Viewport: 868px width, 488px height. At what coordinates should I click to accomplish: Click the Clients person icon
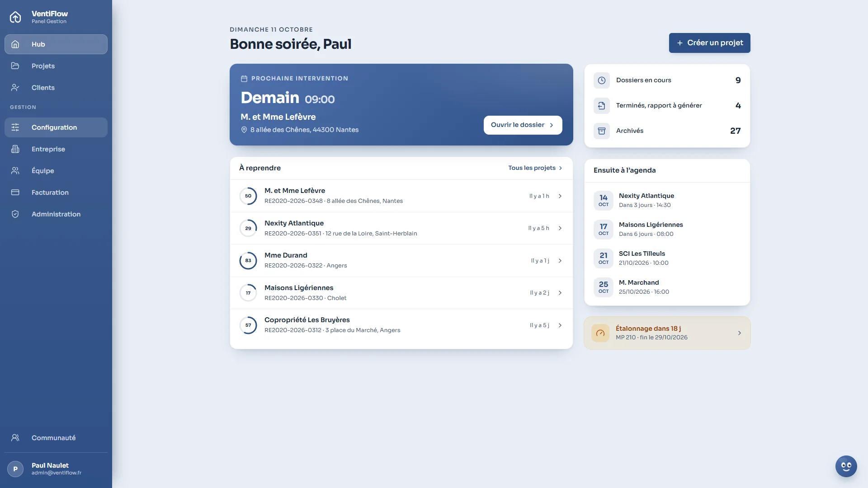click(15, 88)
